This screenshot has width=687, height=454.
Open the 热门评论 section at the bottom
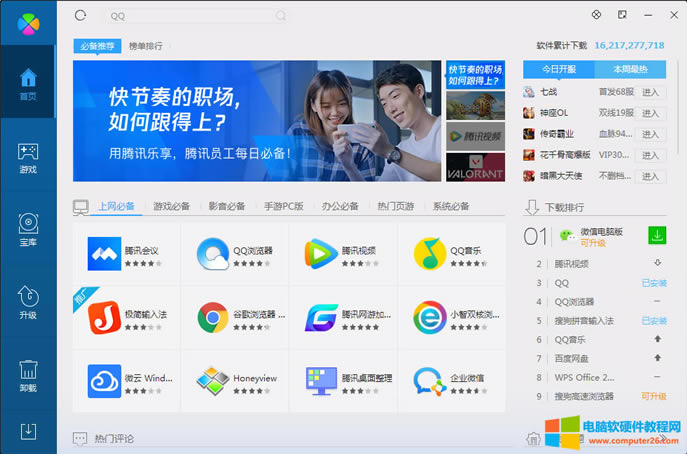[x=113, y=439]
